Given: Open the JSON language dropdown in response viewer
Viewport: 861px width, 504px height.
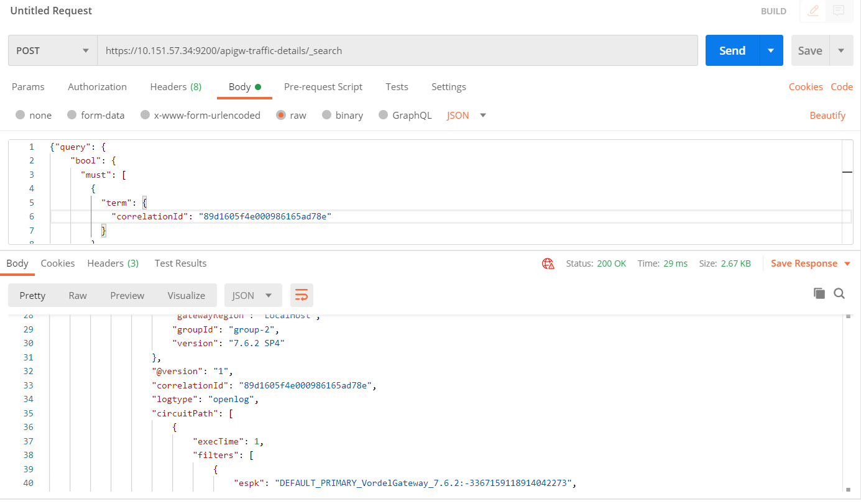Looking at the screenshot, I should coord(252,295).
